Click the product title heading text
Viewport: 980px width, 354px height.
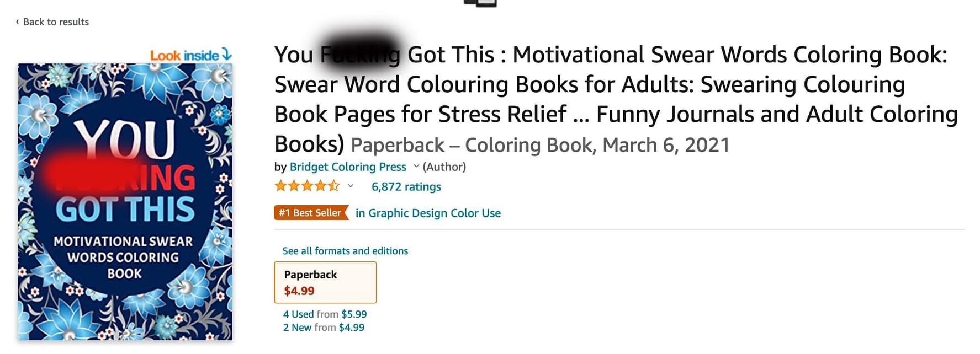pyautogui.click(x=616, y=99)
